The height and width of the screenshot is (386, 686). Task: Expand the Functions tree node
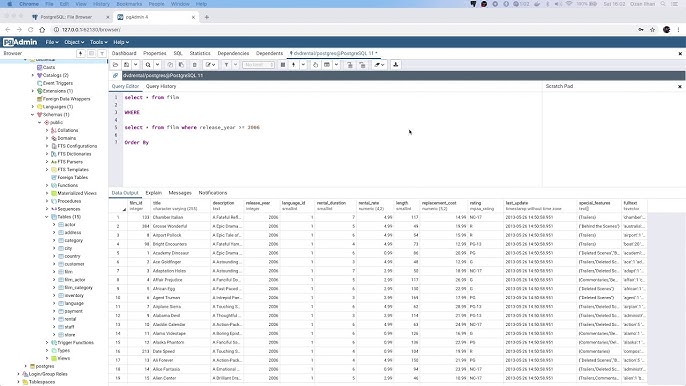pyautogui.click(x=47, y=186)
